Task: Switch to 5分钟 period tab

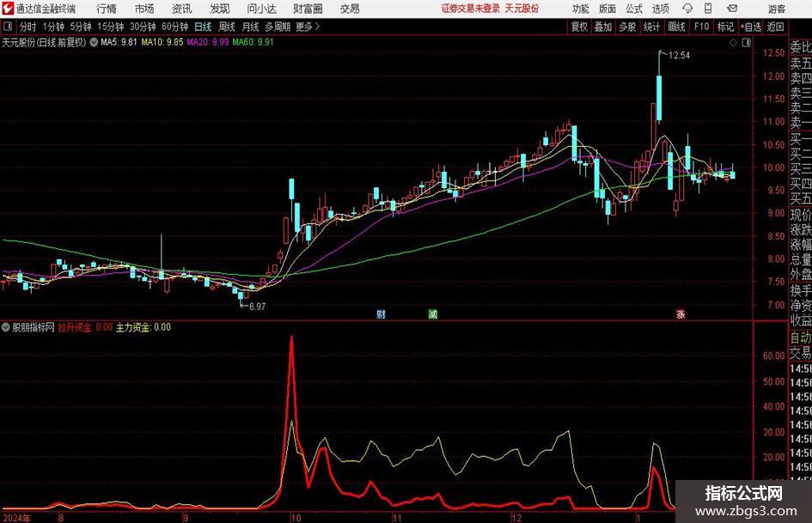Action: (80, 27)
